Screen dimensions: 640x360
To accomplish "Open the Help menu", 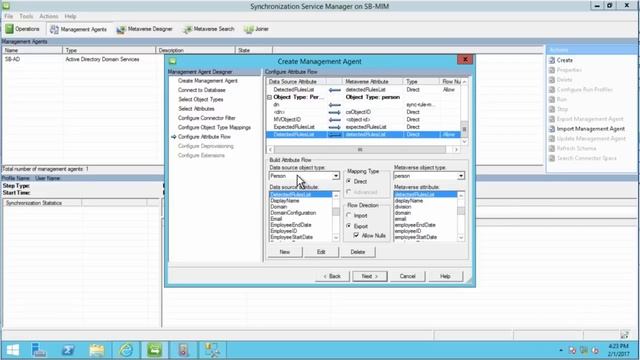I will [70, 16].
